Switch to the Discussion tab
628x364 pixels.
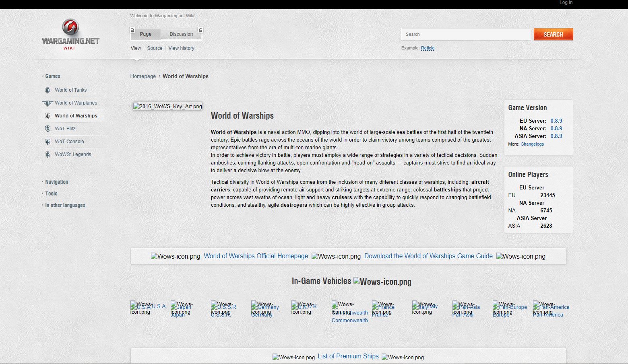coord(181,34)
